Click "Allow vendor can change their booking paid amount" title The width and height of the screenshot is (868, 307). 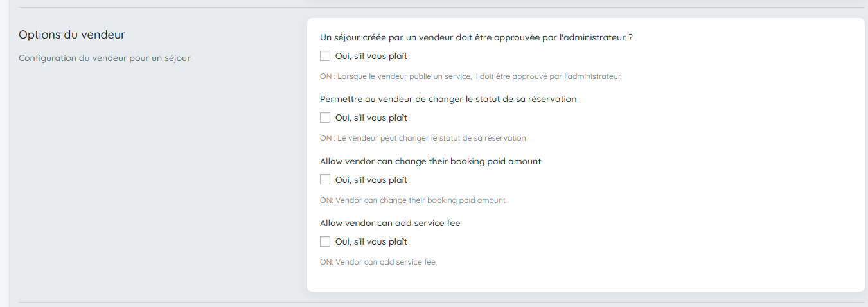(430, 161)
